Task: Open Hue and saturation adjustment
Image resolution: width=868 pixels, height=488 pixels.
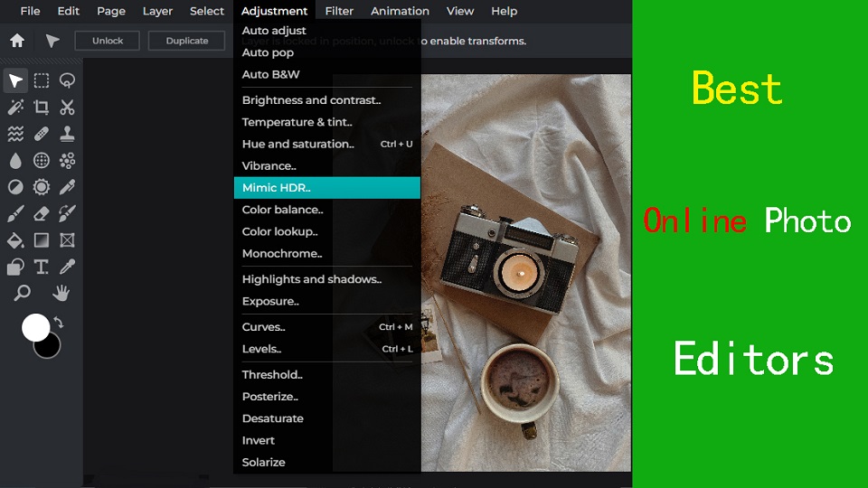Action: tap(327, 144)
